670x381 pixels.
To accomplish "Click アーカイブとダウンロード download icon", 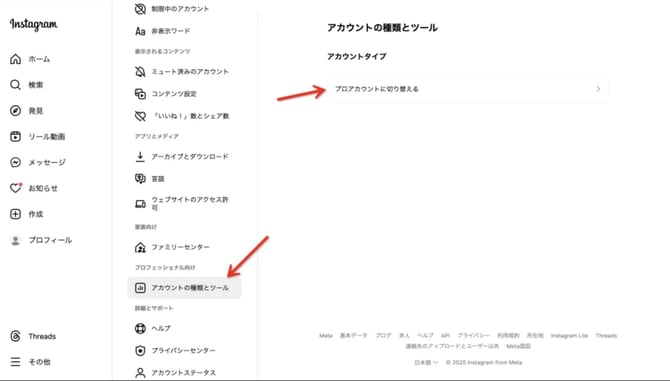I will coord(140,156).
